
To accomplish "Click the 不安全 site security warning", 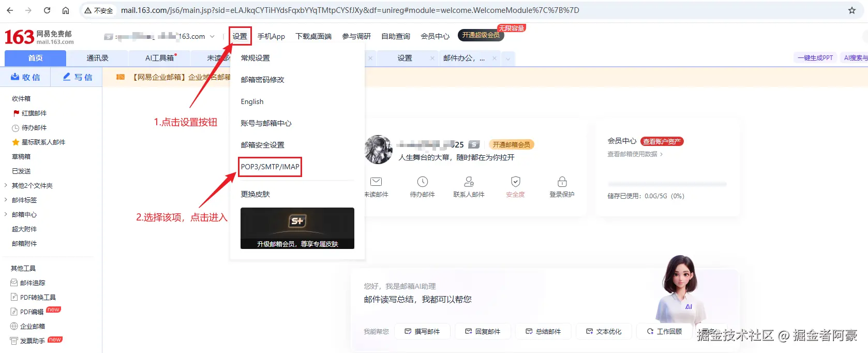I will [99, 10].
